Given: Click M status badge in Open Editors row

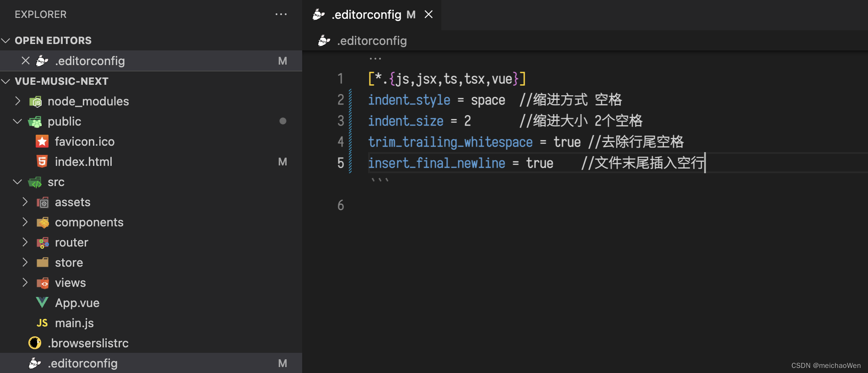Looking at the screenshot, I should pos(283,61).
